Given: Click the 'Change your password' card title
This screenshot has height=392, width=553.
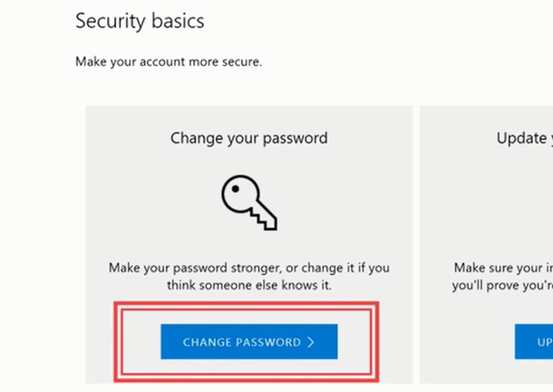Looking at the screenshot, I should pos(249,138).
